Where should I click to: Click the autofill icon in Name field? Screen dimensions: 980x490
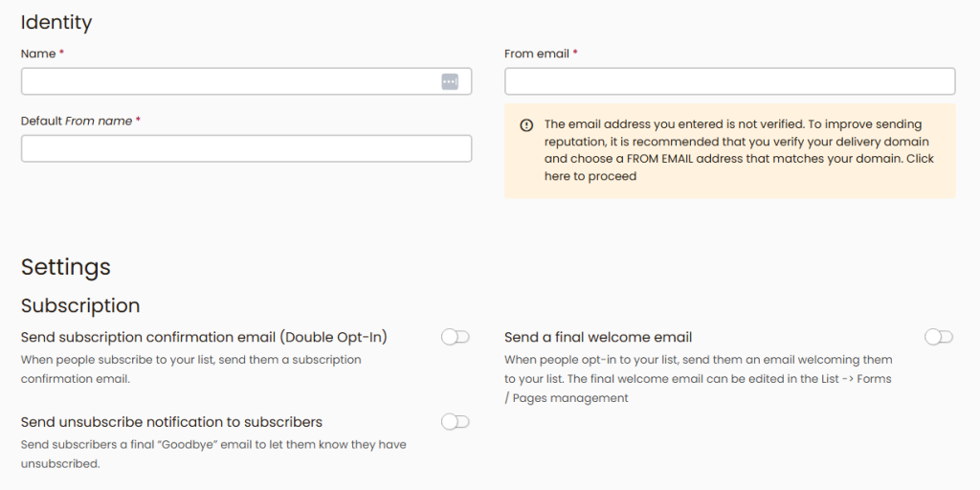point(450,82)
